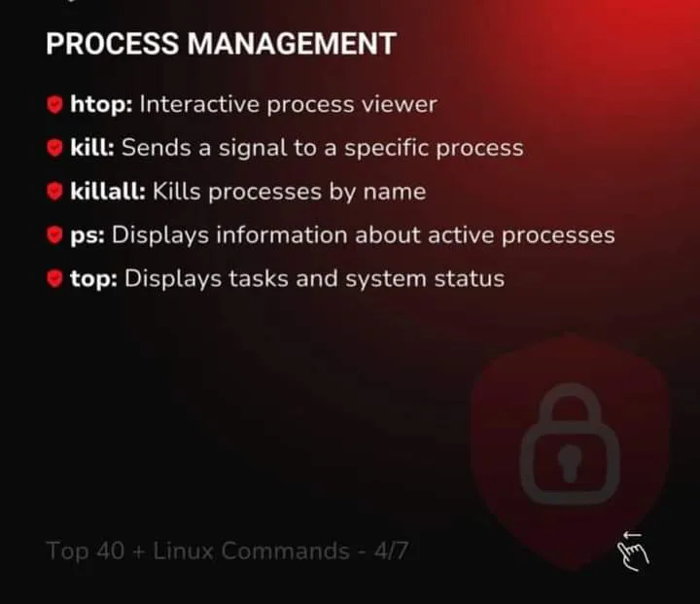Select 'Displays tasks and system status' text
This screenshot has width=700, height=604.
point(314,279)
